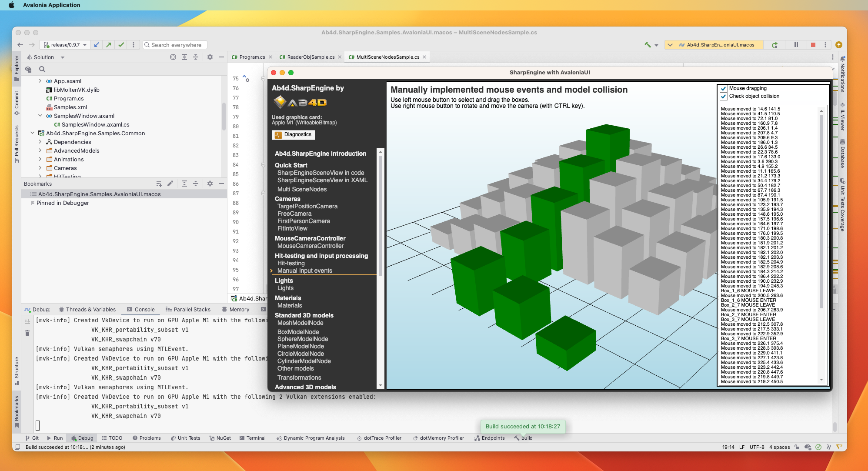Expand all nodes in Solution panel

coord(184,57)
